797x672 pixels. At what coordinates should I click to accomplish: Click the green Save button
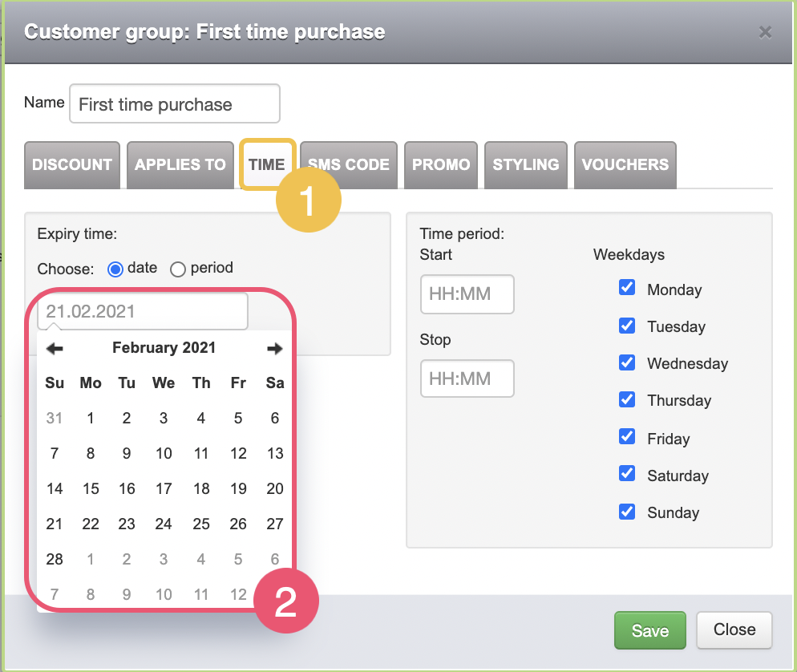click(x=650, y=630)
